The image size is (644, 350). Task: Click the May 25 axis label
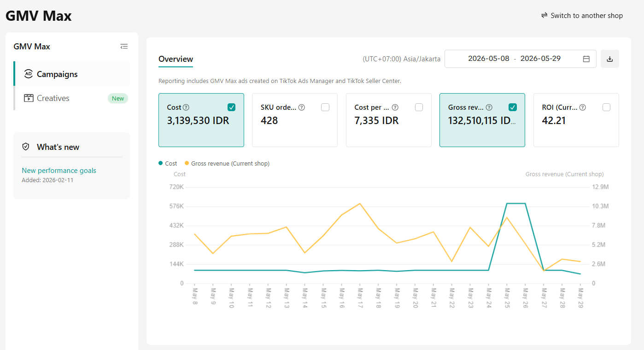[507, 298]
